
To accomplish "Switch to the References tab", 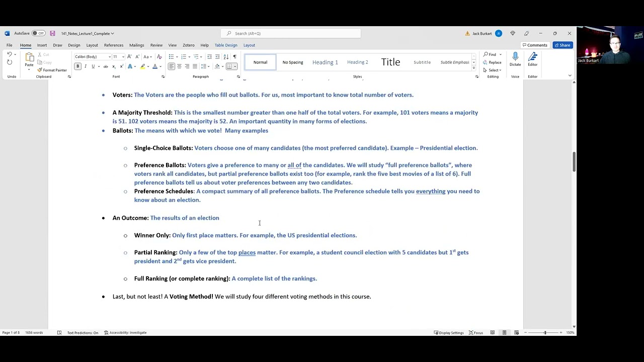I will pos(114,45).
